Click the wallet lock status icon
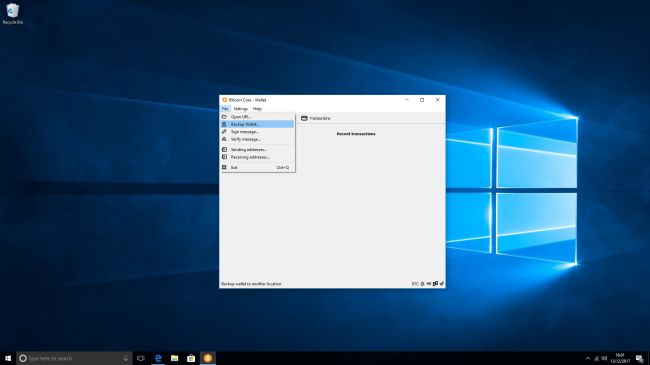This screenshot has width=650, height=365. pos(422,284)
